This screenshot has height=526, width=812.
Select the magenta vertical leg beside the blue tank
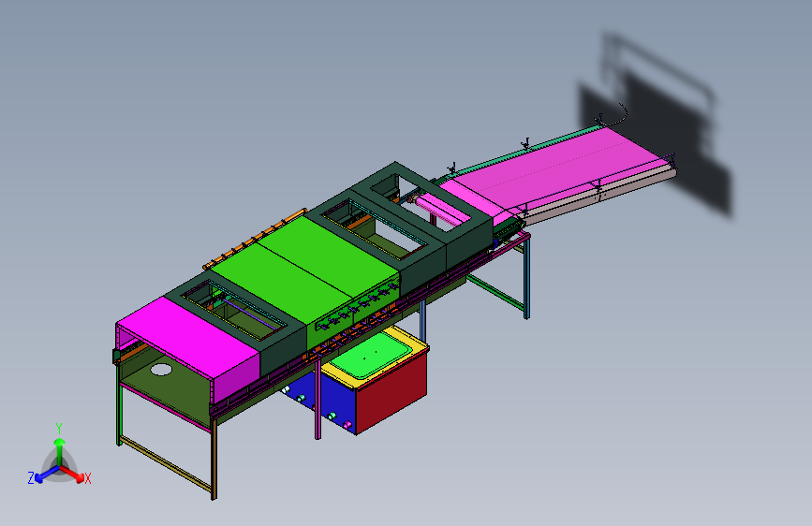pos(317,401)
